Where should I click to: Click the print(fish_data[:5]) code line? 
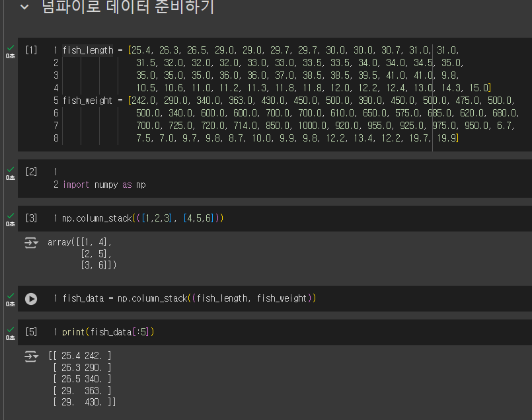click(108, 332)
